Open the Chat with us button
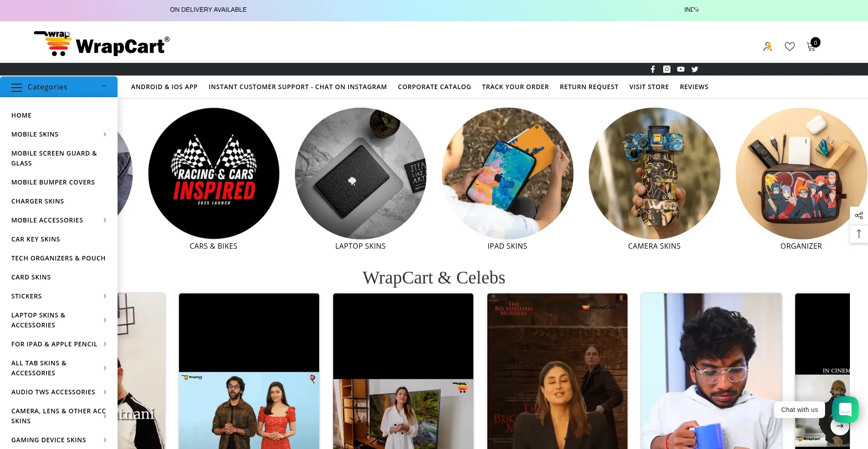The width and height of the screenshot is (868, 449). pos(799,410)
